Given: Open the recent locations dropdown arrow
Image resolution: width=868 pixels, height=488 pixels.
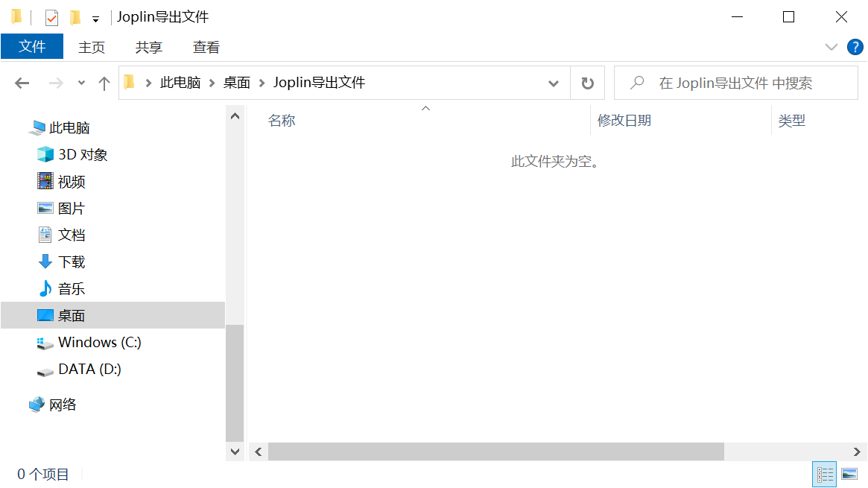Looking at the screenshot, I should click(x=81, y=83).
